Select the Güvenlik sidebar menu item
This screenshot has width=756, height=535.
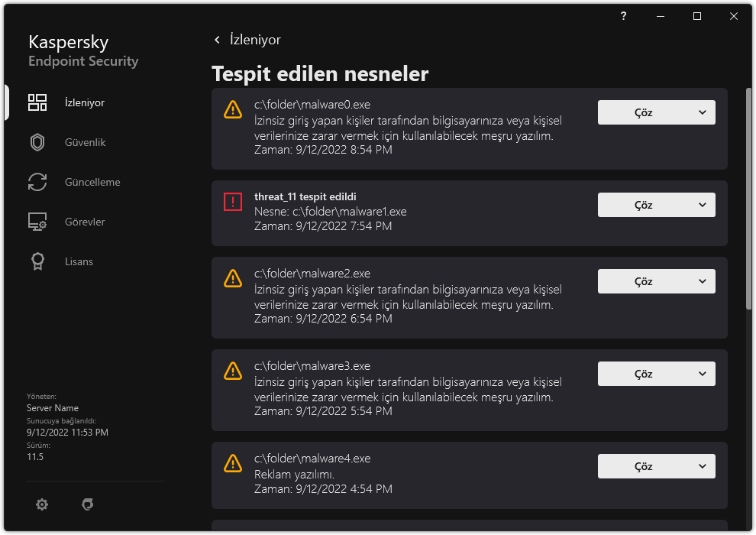(x=85, y=143)
